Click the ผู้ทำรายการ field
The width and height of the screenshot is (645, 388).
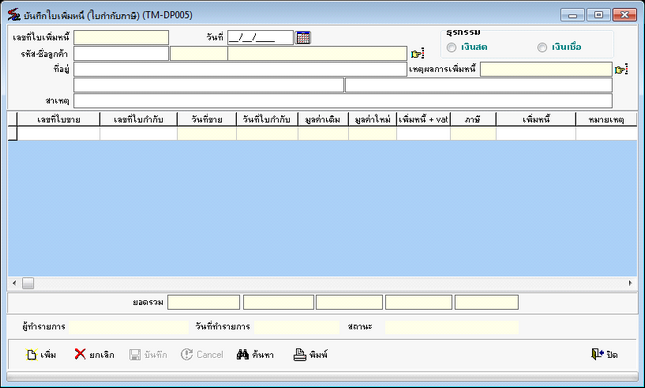coord(129,327)
